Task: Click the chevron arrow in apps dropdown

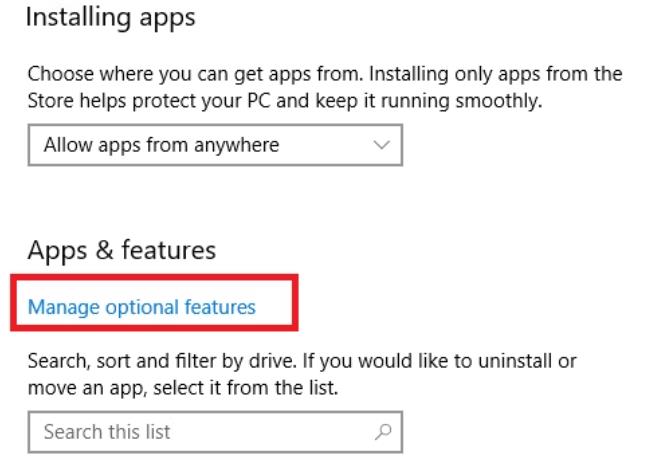Action: click(382, 145)
